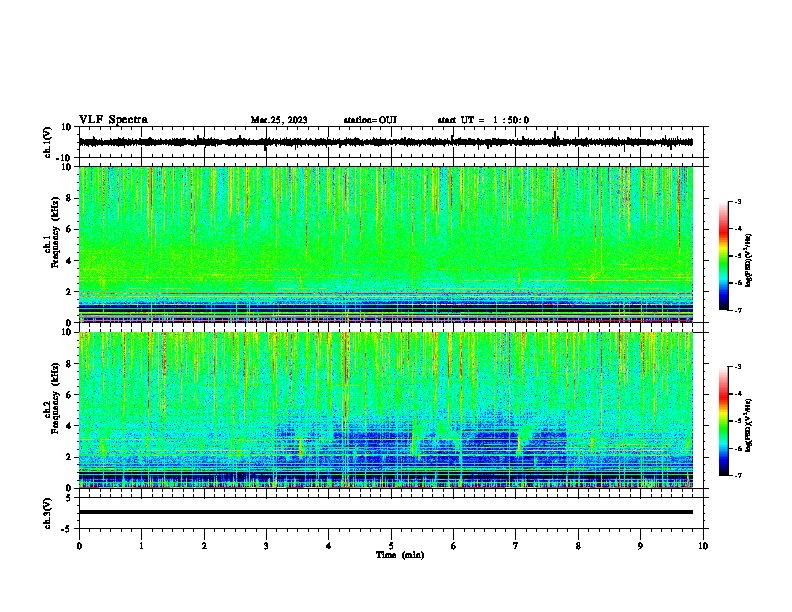This screenshot has width=792, height=612.
Task: Click the "VLF Spectra" plot title
Action: tap(113, 120)
